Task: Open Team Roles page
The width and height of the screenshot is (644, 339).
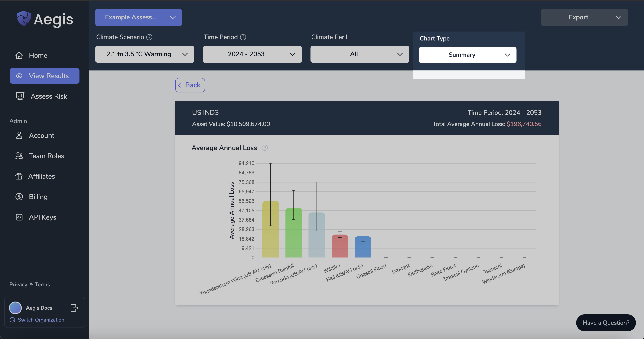Action: (x=45, y=156)
